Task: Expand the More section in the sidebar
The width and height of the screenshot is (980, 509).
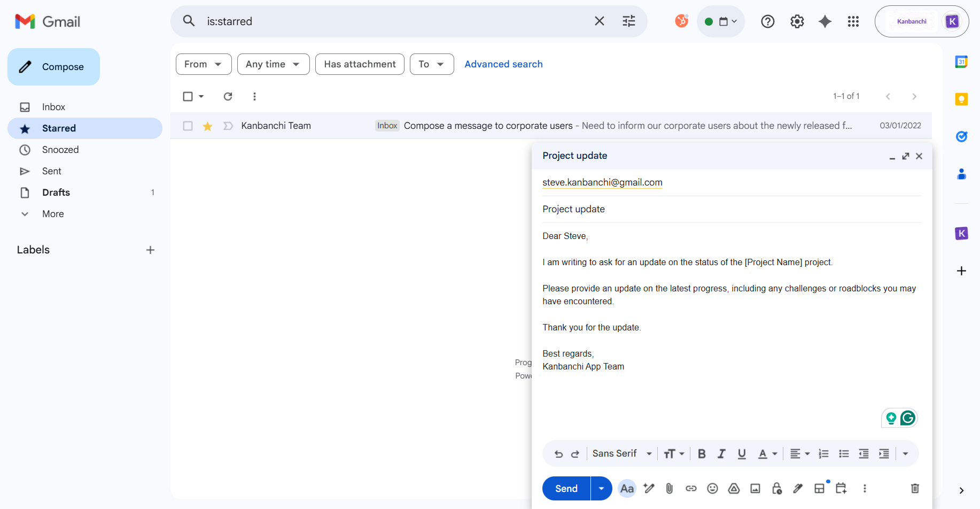Action: 53,213
